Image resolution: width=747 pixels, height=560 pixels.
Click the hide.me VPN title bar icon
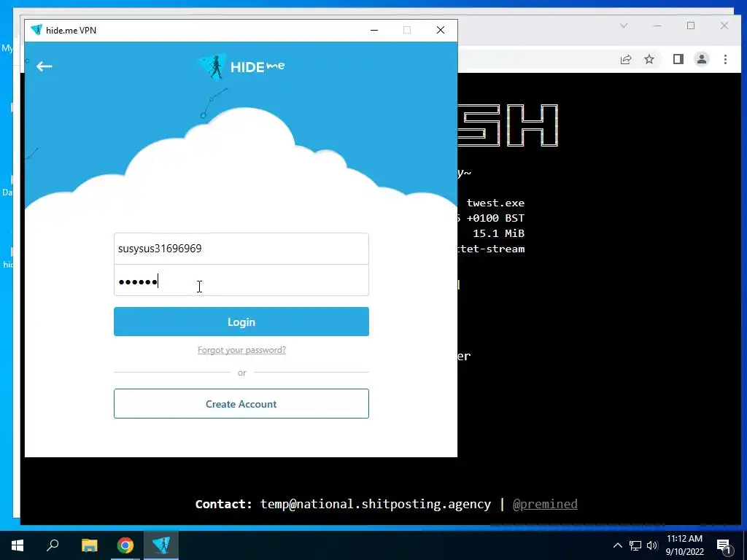[x=36, y=30]
